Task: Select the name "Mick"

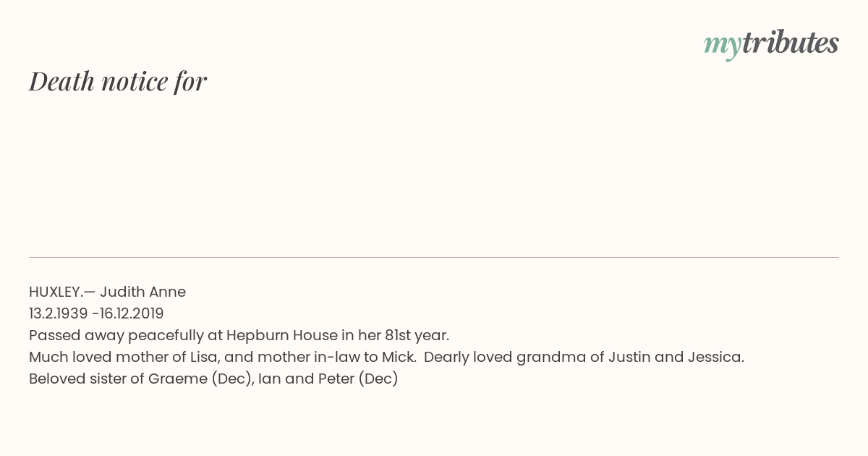Action: [x=399, y=357]
